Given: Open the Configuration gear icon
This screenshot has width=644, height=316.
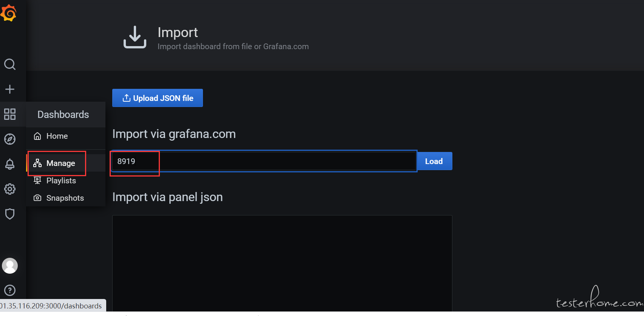Looking at the screenshot, I should [10, 189].
